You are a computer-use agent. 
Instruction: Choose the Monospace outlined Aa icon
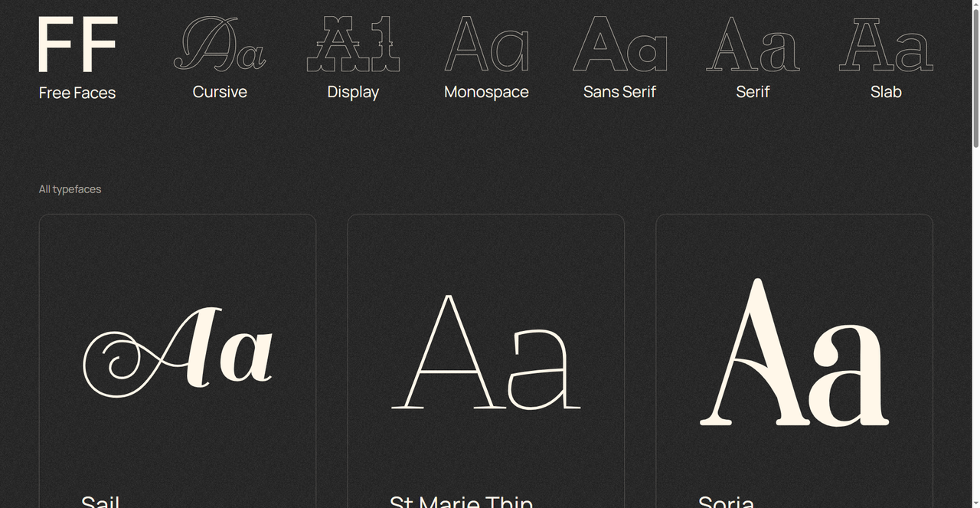[x=486, y=44]
